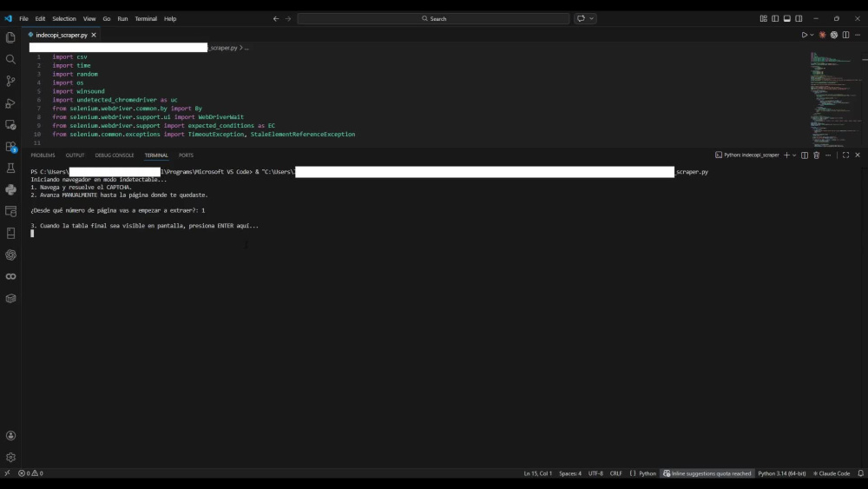
Task: Expand the run button dropdown arrow
Action: point(812,35)
